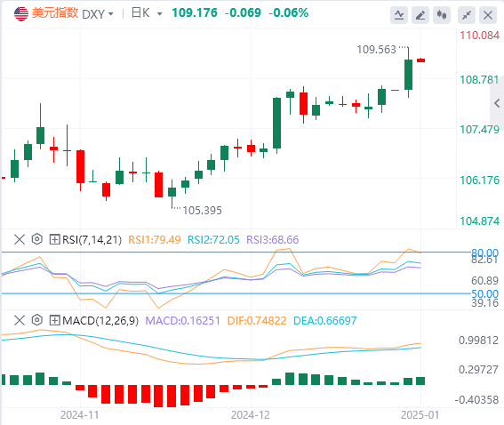Screen dimensions: 504x425
Task: Open MACD indicator settings gear
Action: pyautogui.click(x=37, y=320)
